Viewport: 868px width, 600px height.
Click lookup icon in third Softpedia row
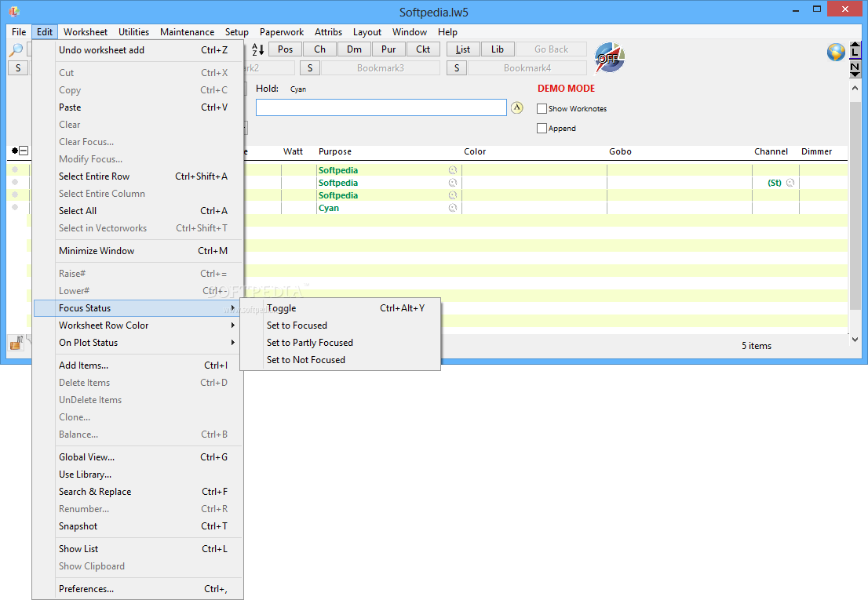tap(453, 195)
